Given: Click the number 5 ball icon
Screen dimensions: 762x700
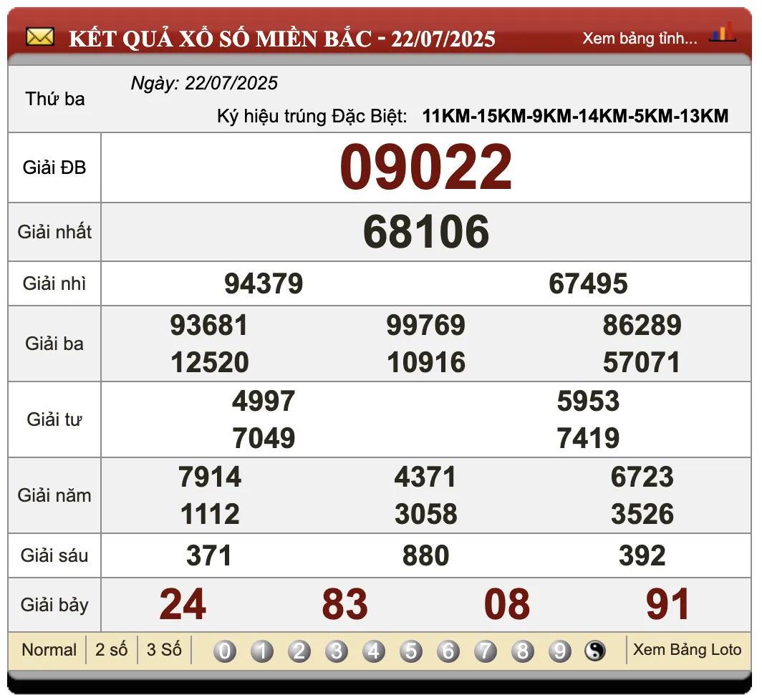Looking at the screenshot, I should 412,650.
